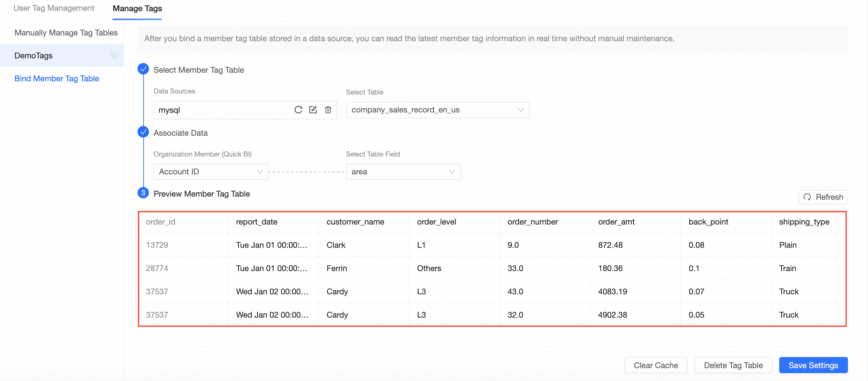Click shipping type Plain
The width and height of the screenshot is (868, 381).
tap(788, 245)
